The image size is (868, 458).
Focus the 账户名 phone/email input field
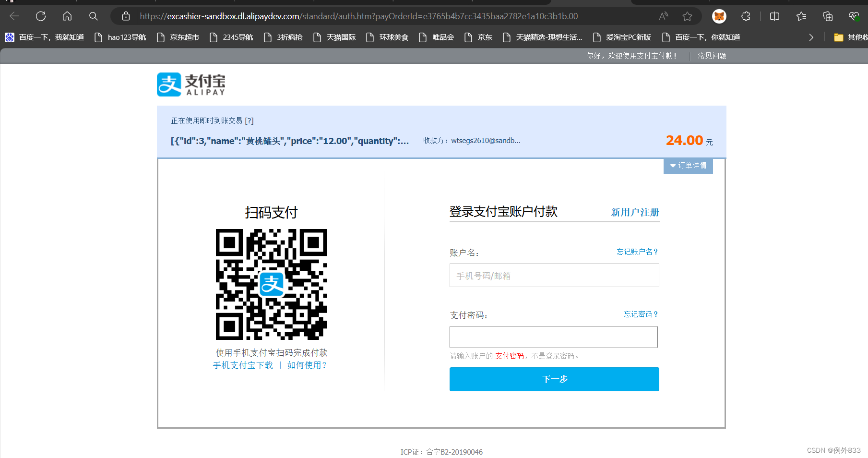click(554, 276)
